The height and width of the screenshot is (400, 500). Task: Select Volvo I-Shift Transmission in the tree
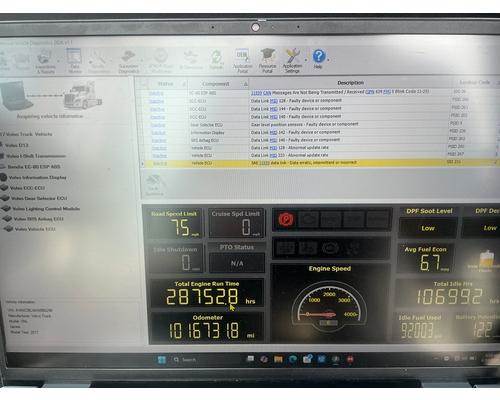[x=35, y=156]
